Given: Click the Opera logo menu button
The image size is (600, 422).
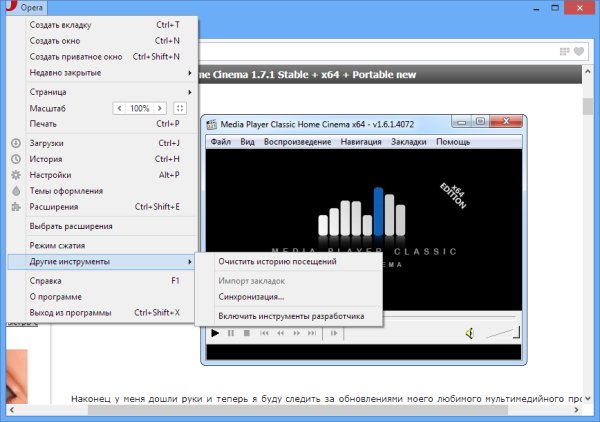Looking at the screenshot, I should pos(26,7).
